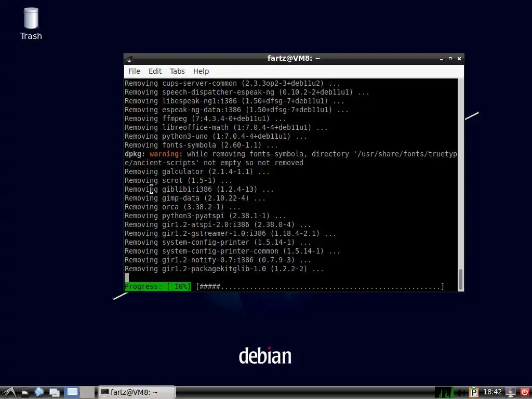Switch to the second gray desktop in the pager
Image resolution: width=532 pixels, height=399 pixels.
point(87,392)
